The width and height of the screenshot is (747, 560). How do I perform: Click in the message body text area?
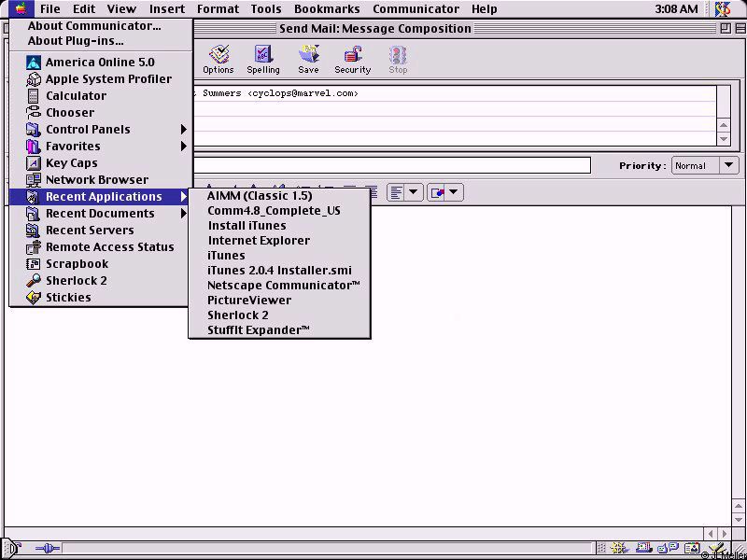pos(367,367)
